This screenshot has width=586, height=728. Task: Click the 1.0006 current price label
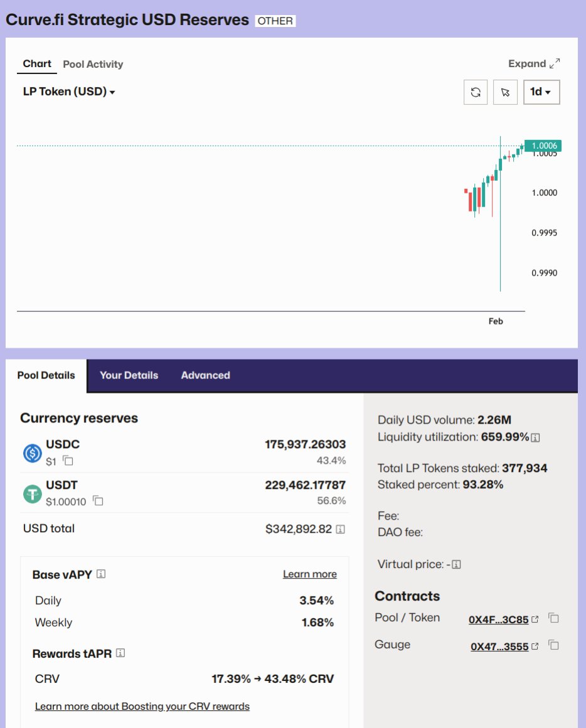(x=543, y=146)
